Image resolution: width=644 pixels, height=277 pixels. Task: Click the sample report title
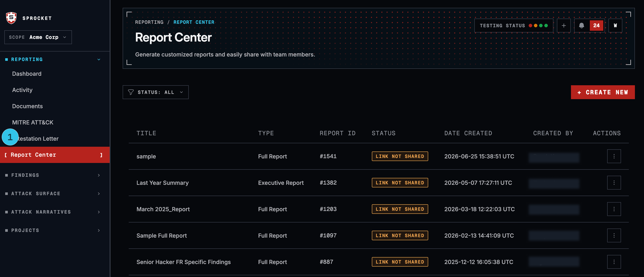[x=146, y=157]
